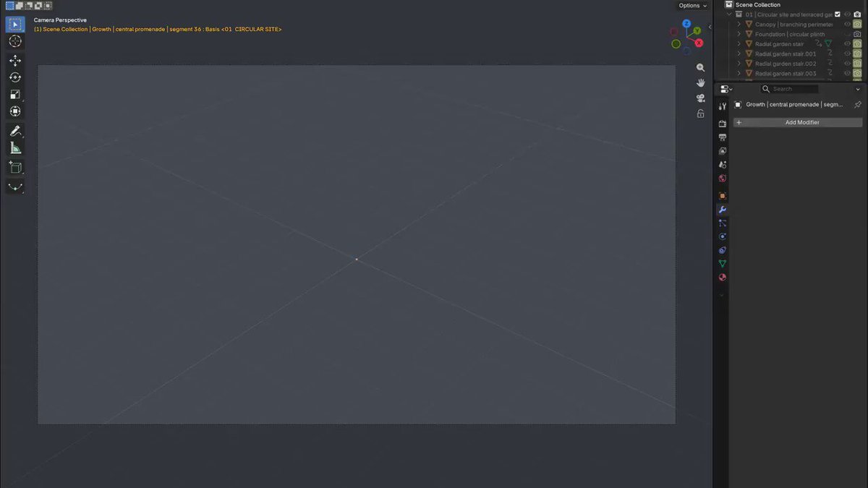Screen dimensions: 868x488
Task: Disable render for Foundation circular plinth
Action: (857, 34)
